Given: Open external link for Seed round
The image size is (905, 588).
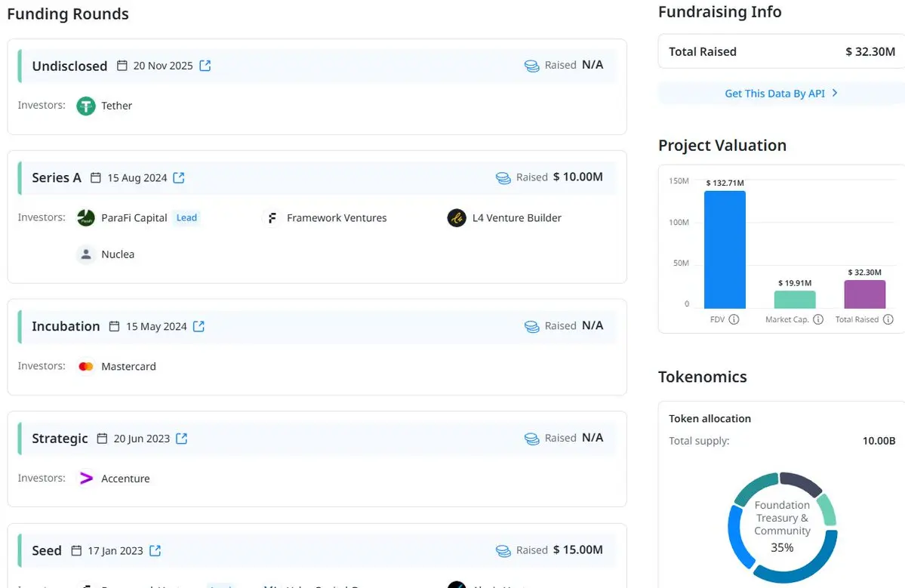Looking at the screenshot, I should [x=155, y=550].
